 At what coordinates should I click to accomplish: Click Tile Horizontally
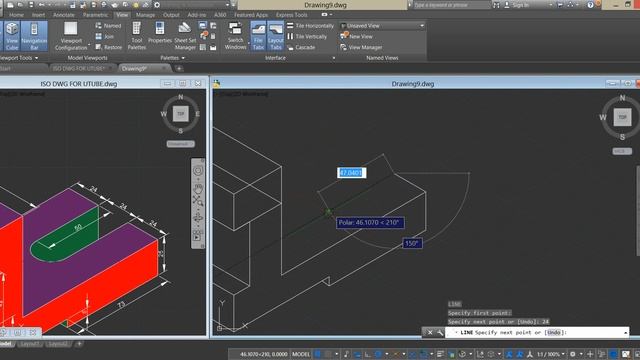coord(310,26)
